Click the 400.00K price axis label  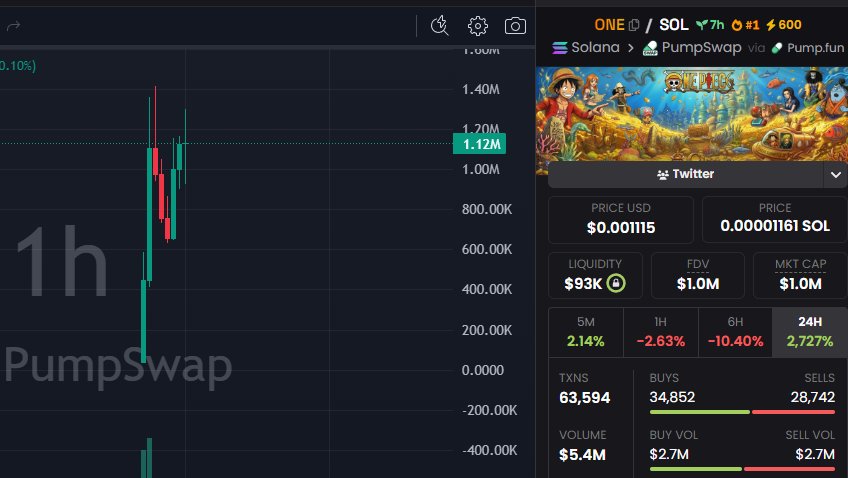coord(487,289)
